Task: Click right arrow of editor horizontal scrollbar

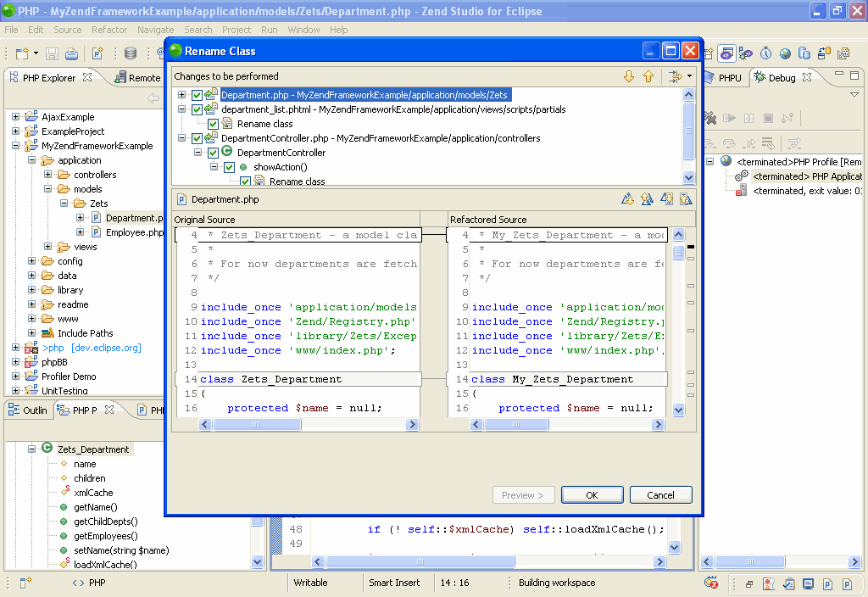Action: pos(659,561)
